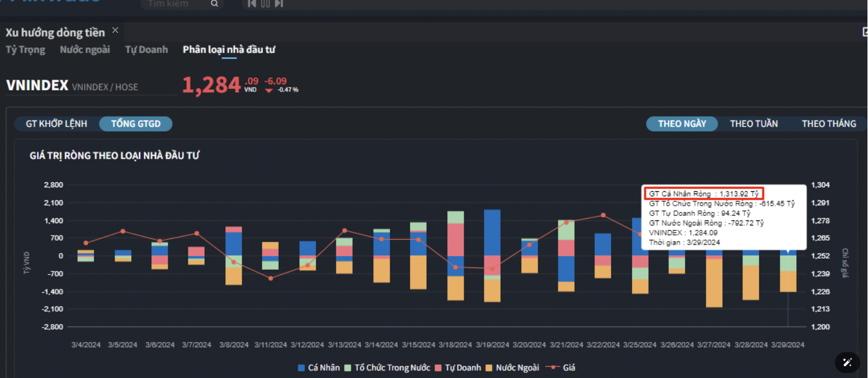Hide the Nước Ngoài legend series
The image size is (868, 378).
click(x=512, y=368)
